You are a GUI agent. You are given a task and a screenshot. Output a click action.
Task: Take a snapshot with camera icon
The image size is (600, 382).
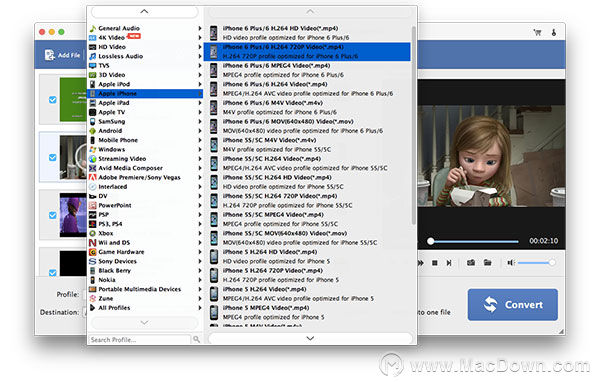pyautogui.click(x=471, y=263)
